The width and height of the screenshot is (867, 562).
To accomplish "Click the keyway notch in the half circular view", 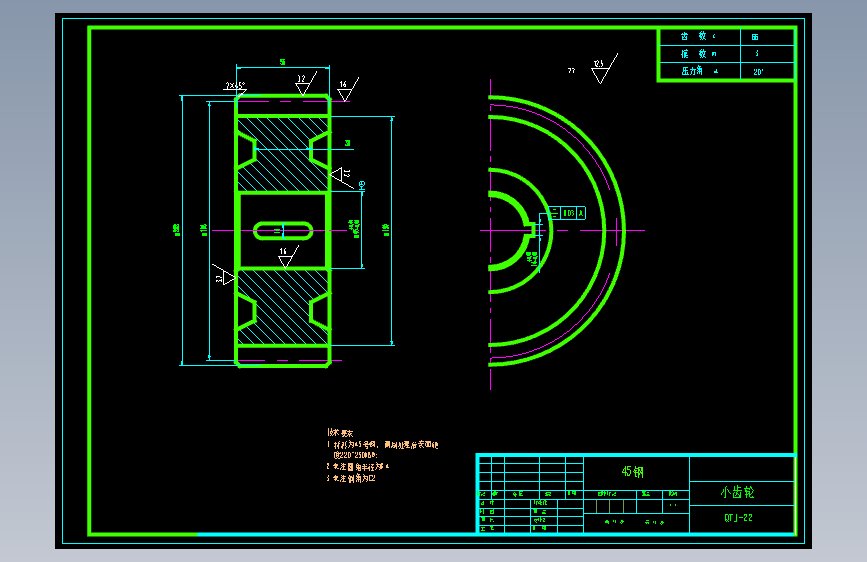I will click(x=532, y=230).
